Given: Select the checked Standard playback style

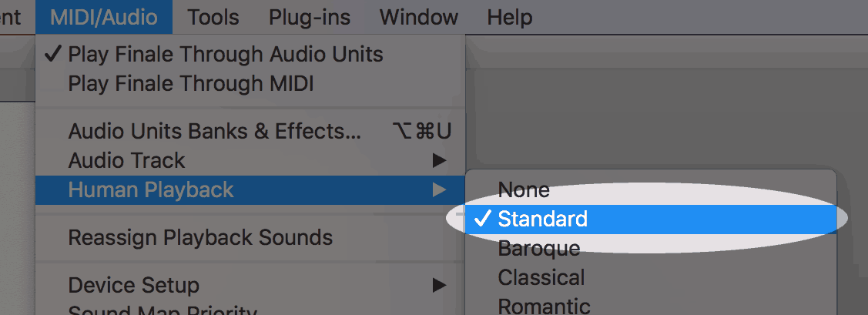Looking at the screenshot, I should pos(651,219).
